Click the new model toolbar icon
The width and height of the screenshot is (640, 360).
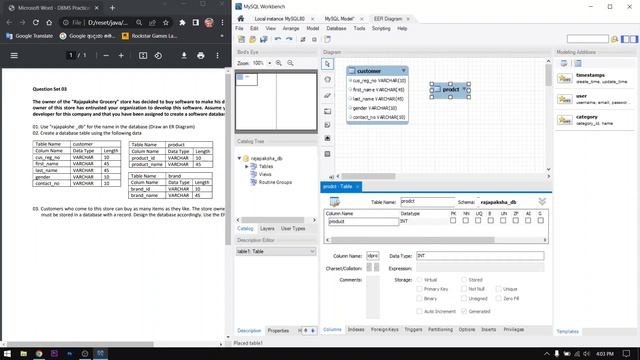coord(242,40)
